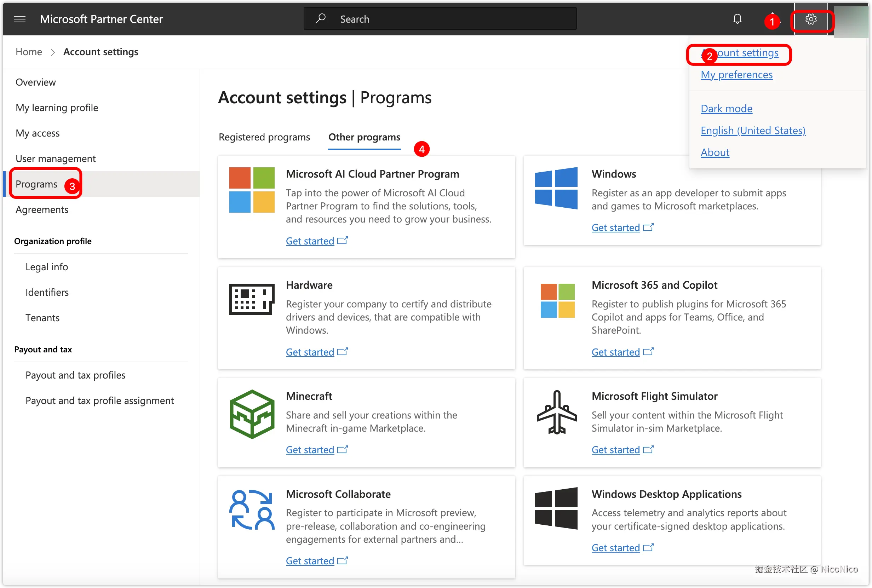Click the blue Windows logo icon
The image size is (872, 588).
556,188
